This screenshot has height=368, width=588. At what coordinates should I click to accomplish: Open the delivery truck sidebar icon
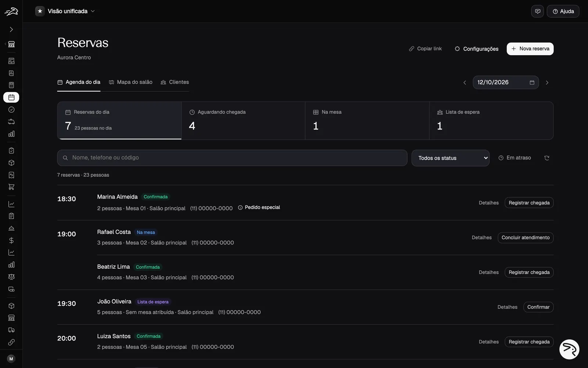click(x=11, y=330)
